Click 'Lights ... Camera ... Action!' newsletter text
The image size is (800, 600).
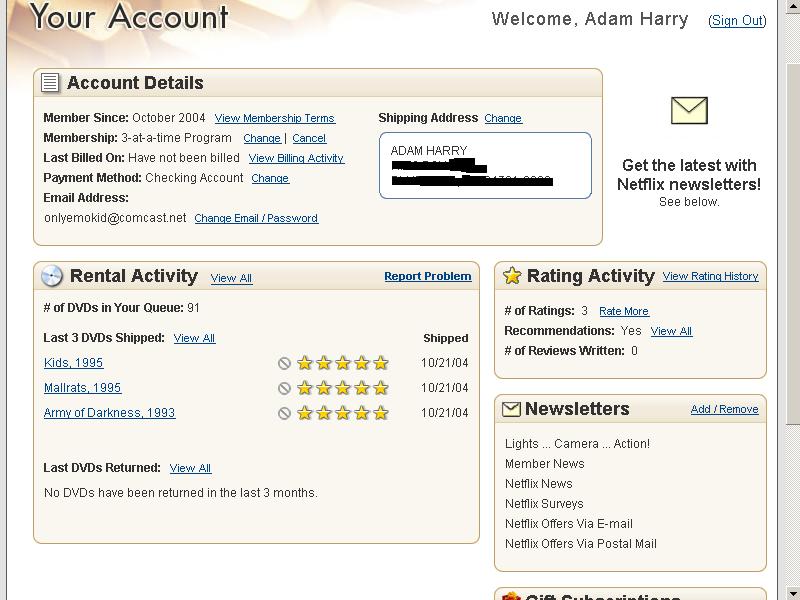point(578,444)
